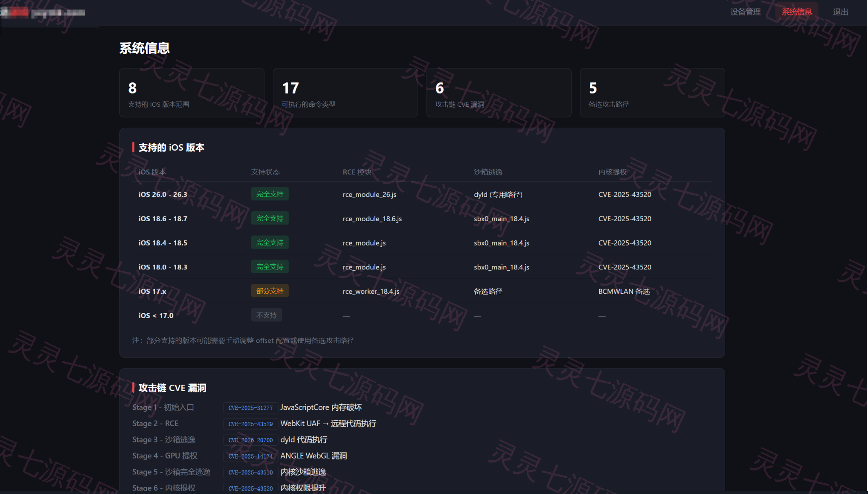
Task: Click the CVE-2025-43529 tag
Action: tap(250, 424)
